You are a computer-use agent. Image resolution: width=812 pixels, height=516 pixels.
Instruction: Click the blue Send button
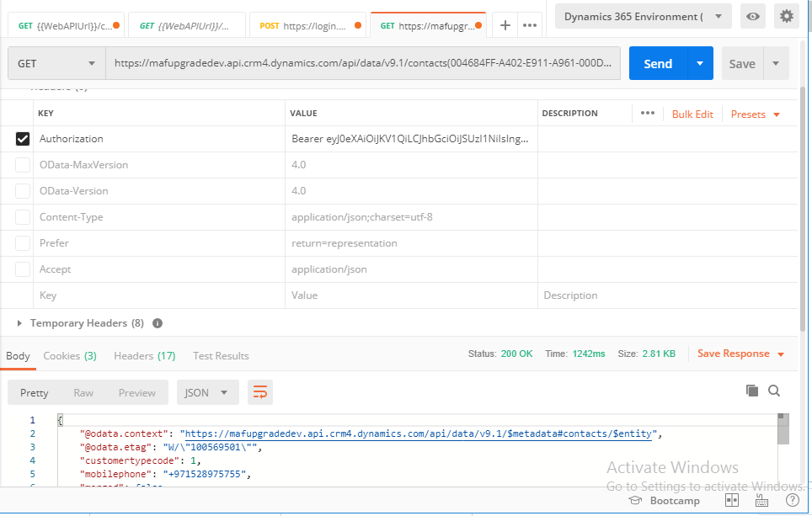click(x=657, y=64)
